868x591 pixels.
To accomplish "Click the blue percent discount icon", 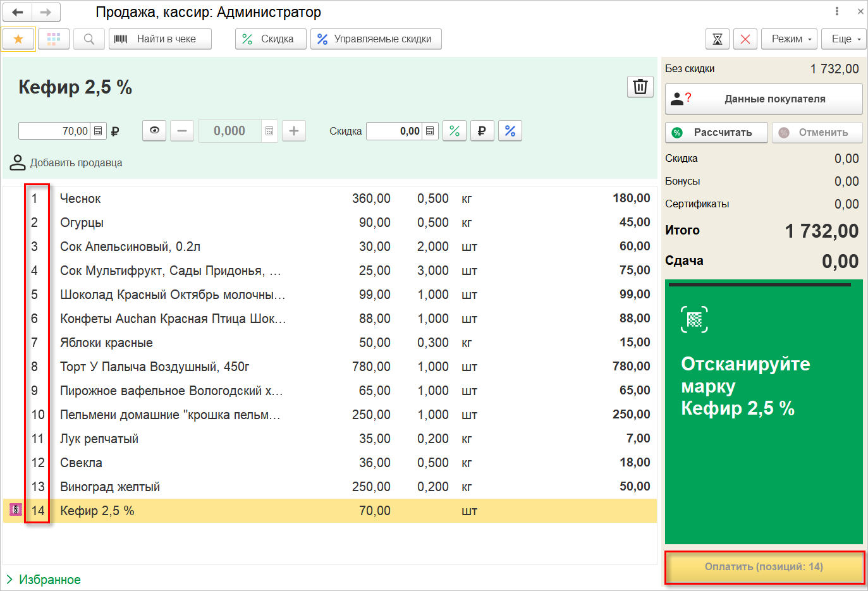I will [x=510, y=131].
